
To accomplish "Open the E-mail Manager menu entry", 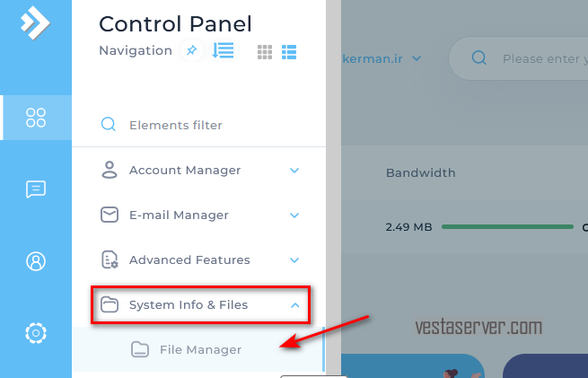I will pos(198,215).
